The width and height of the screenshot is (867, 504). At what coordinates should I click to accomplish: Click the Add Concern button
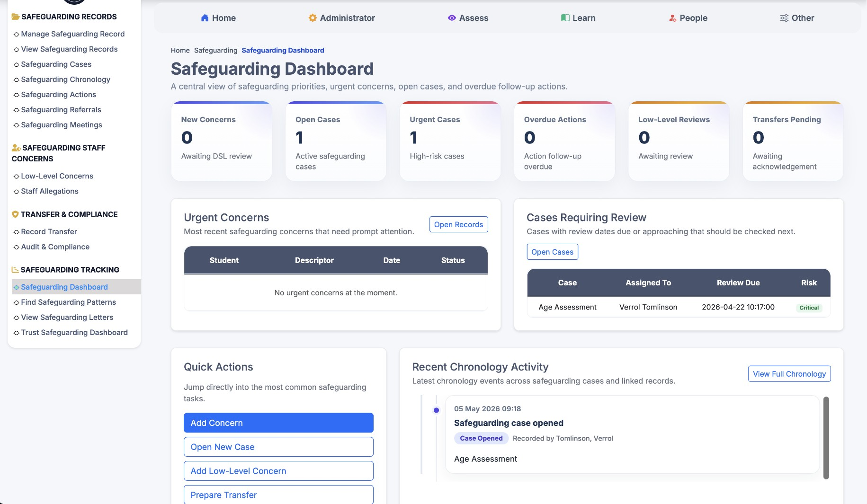tap(278, 423)
